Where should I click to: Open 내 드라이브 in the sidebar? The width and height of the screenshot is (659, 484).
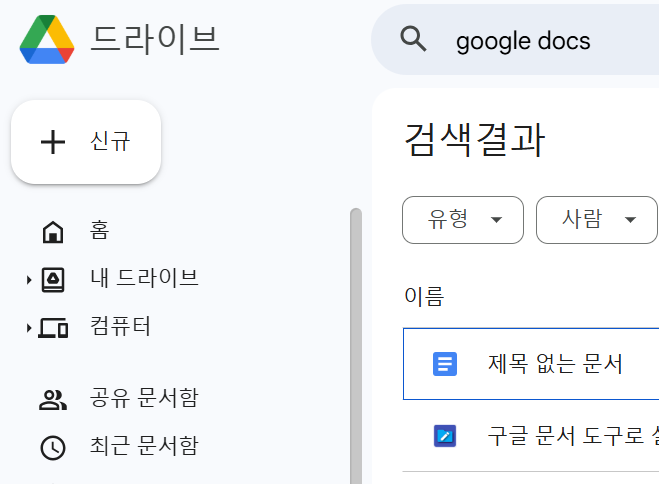point(144,278)
